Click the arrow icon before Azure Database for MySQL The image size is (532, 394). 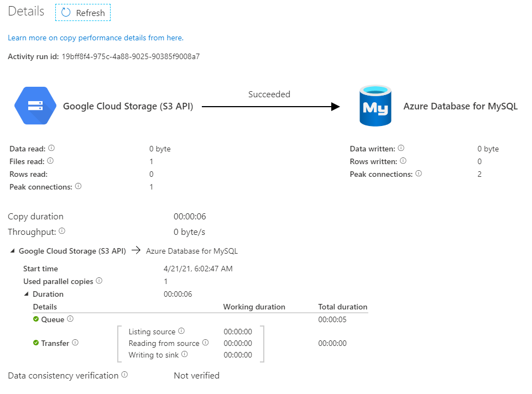click(x=136, y=250)
